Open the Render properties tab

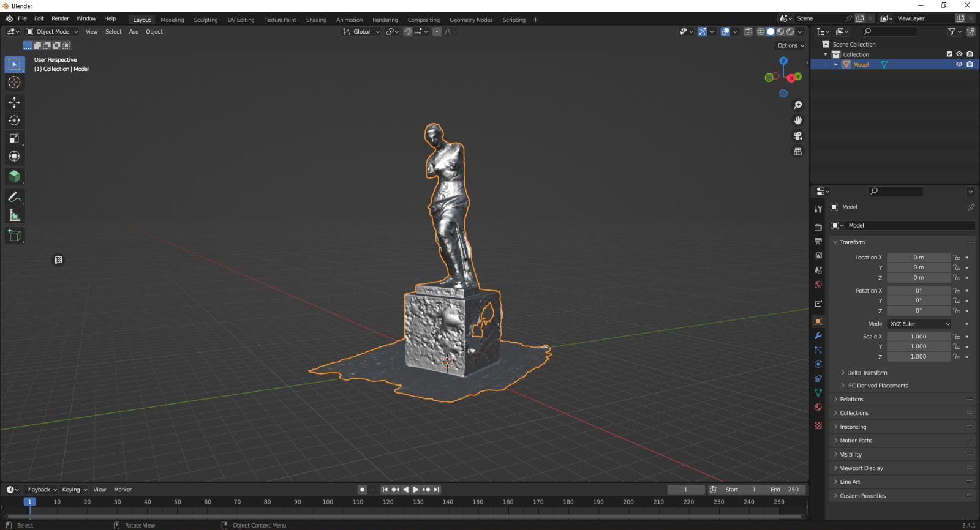point(818,227)
